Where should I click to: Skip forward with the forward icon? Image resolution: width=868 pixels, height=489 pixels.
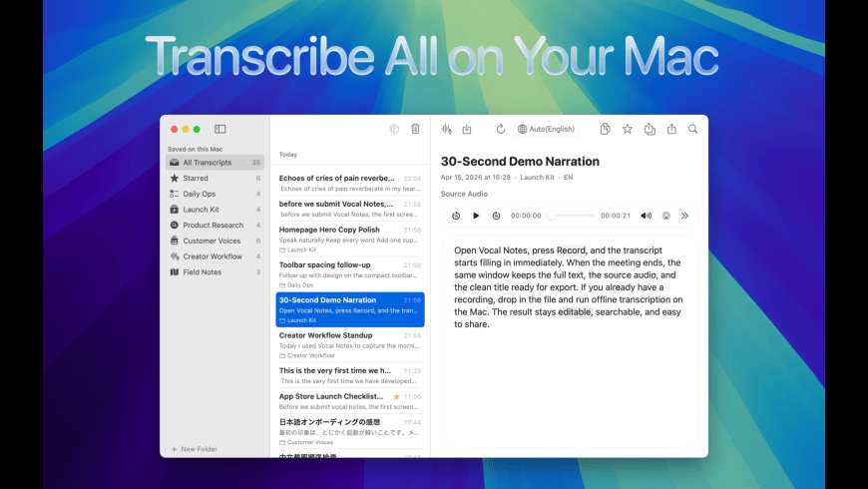click(x=496, y=216)
